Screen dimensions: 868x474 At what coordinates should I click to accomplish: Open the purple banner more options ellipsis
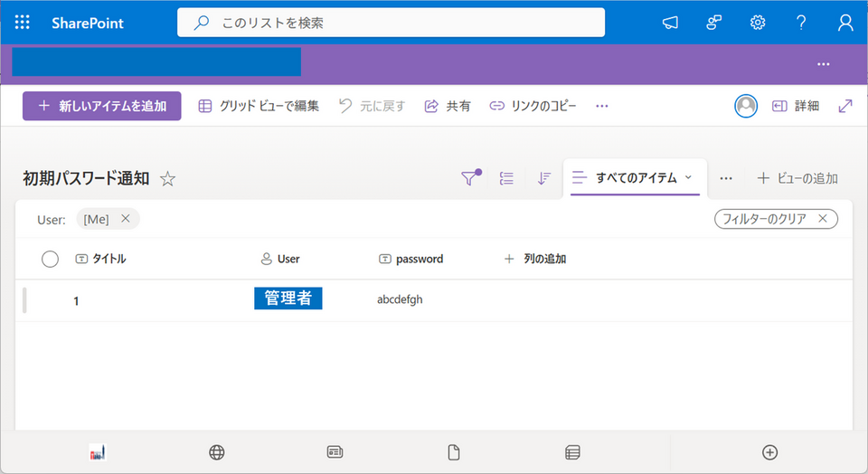[823, 64]
